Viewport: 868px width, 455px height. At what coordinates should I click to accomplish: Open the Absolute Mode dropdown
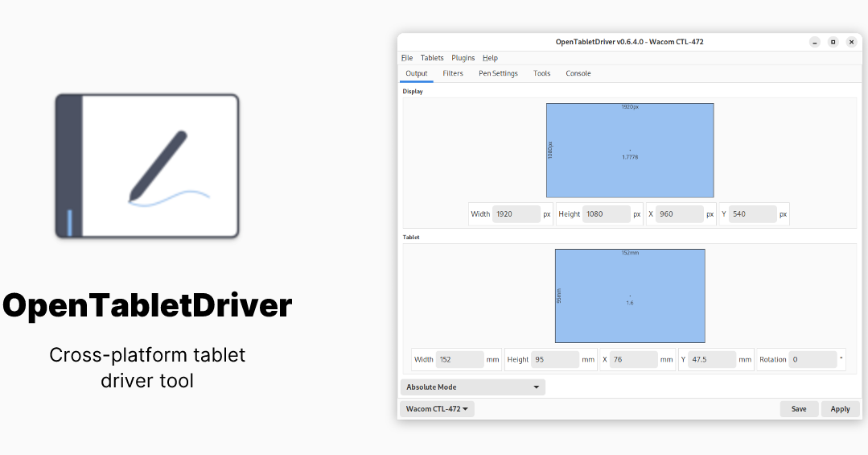tap(473, 387)
